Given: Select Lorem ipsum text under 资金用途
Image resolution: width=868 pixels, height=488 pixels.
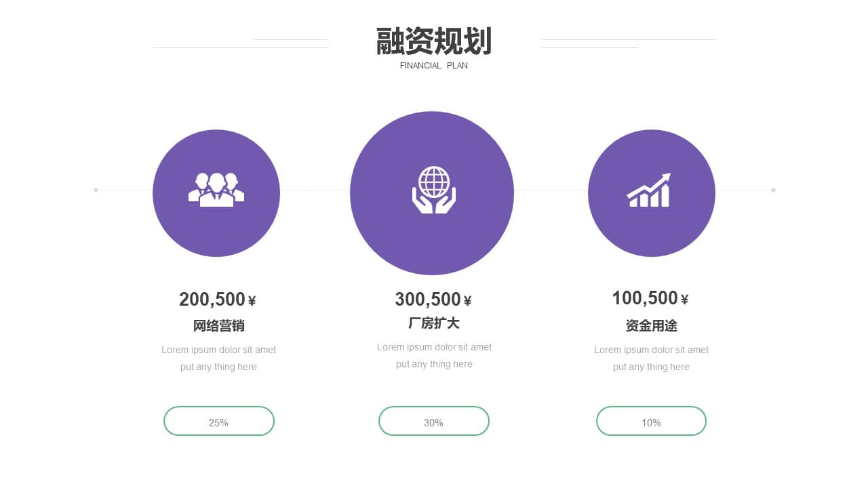Looking at the screenshot, I should pyautogui.click(x=652, y=359).
